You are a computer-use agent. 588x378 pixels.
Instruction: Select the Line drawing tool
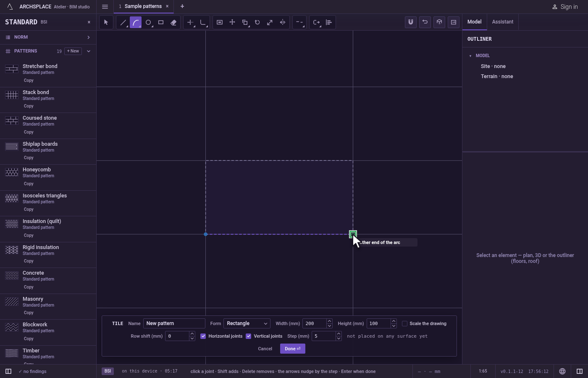(x=123, y=22)
